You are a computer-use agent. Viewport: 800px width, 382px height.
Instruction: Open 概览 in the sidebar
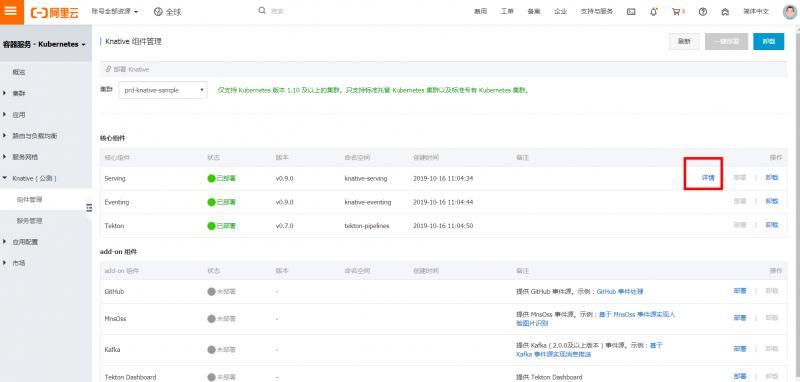19,72
